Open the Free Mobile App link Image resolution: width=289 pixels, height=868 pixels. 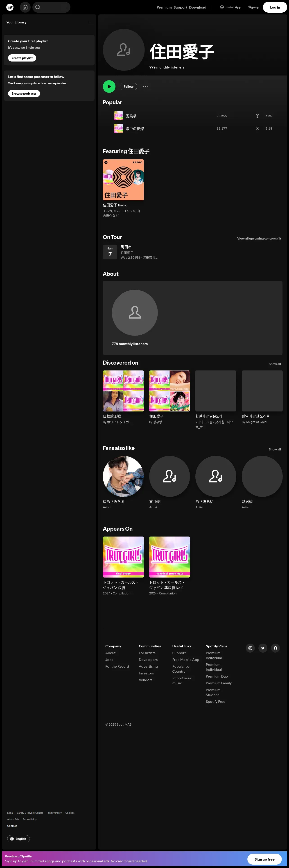(x=186, y=660)
